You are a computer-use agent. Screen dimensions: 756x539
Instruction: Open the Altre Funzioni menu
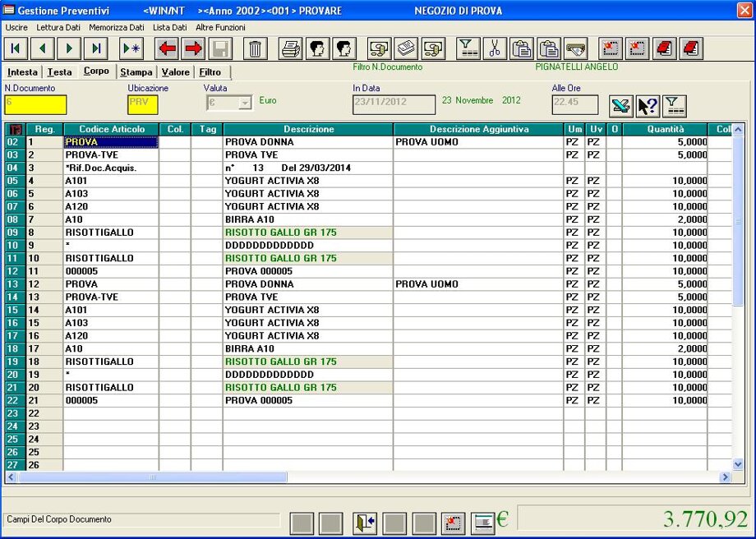click(x=220, y=27)
